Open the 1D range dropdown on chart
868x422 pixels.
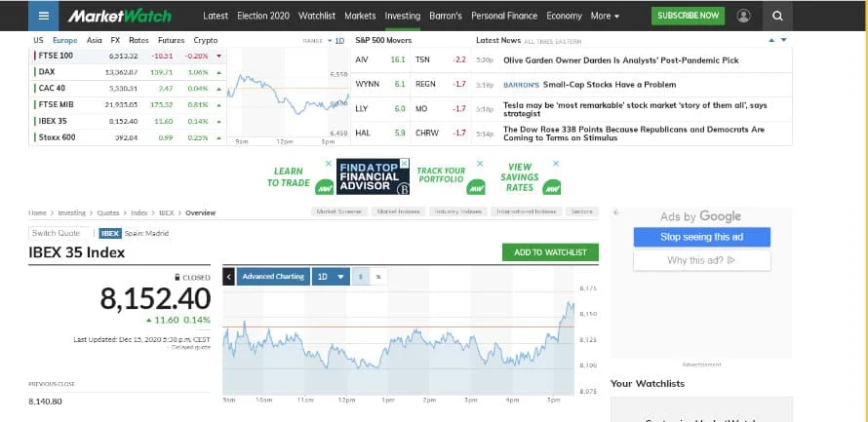[331, 277]
